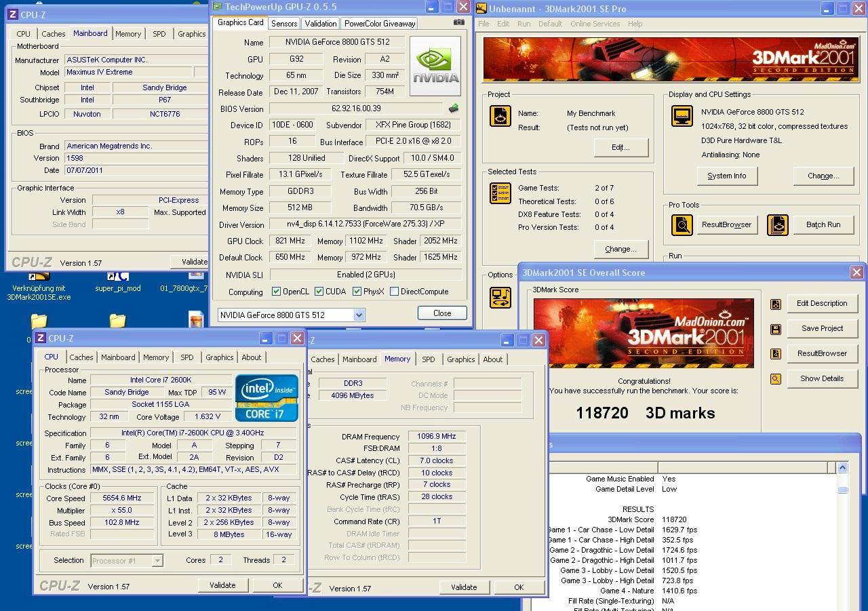Viewport: 868px width, 611px height.
Task: Select the SPD tab in top CPU-Z window
Action: click(159, 34)
